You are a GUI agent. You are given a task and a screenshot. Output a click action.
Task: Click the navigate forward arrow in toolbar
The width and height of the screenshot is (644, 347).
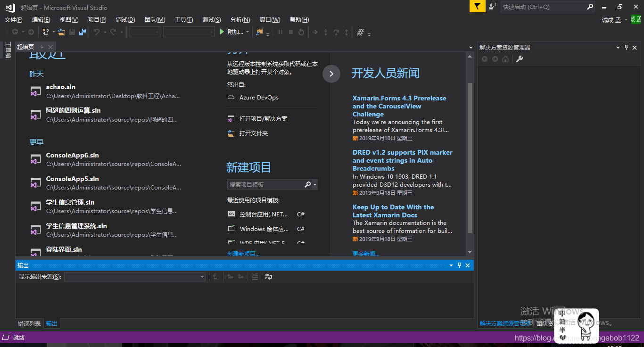[x=31, y=32]
